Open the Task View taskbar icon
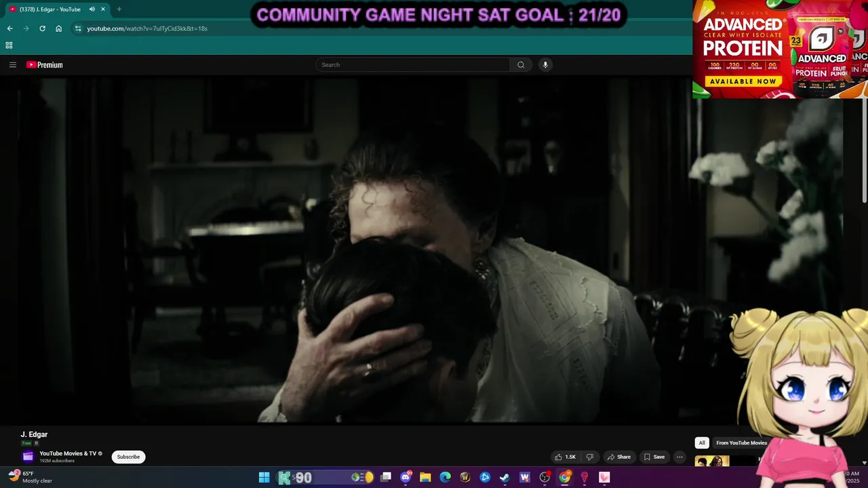The image size is (868, 488). point(386,478)
